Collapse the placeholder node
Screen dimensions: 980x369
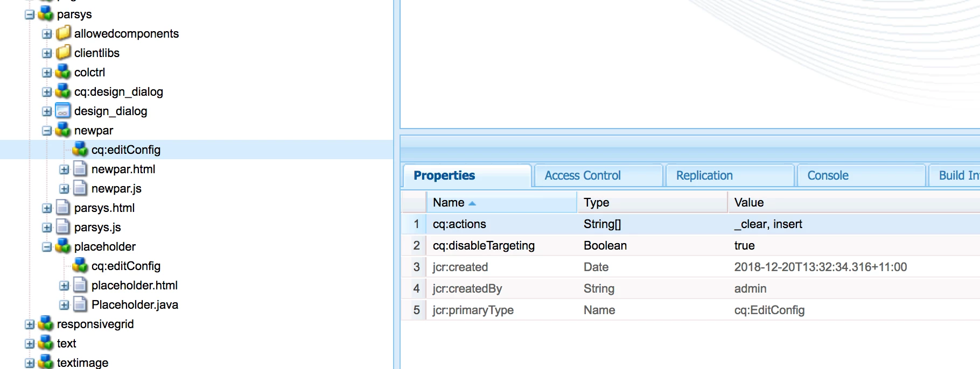pos(47,247)
